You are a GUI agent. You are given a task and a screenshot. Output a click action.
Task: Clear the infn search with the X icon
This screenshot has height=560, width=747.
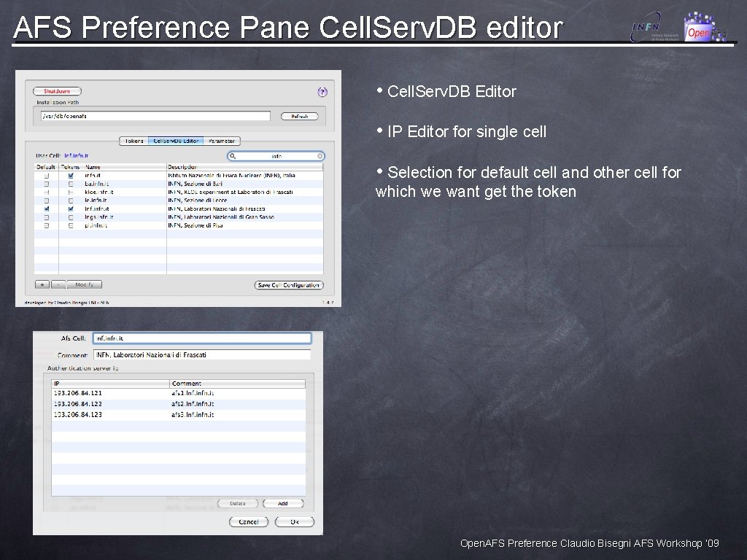click(x=319, y=156)
